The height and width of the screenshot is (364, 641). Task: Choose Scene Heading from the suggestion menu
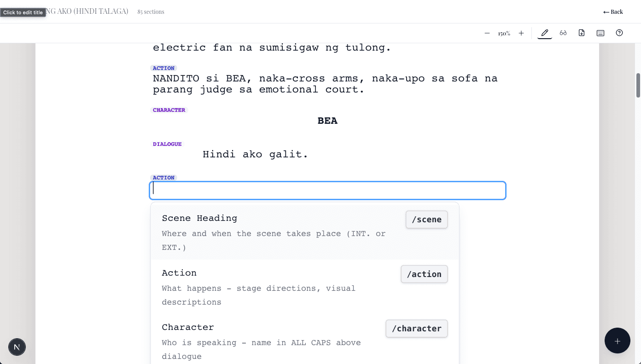coord(199,218)
